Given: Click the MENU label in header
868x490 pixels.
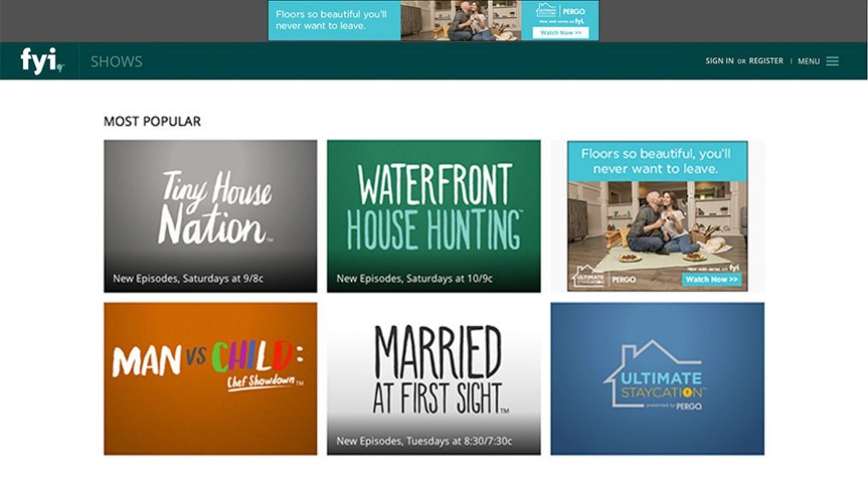Looking at the screenshot, I should (x=808, y=62).
